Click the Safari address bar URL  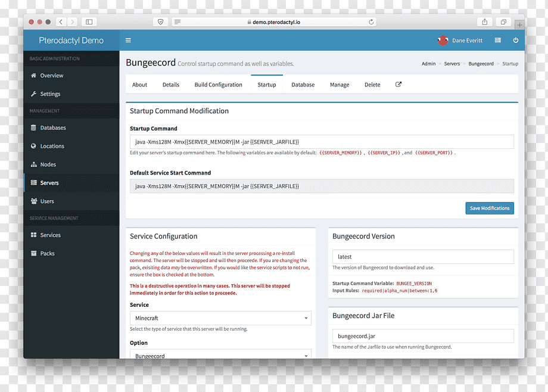click(x=276, y=22)
